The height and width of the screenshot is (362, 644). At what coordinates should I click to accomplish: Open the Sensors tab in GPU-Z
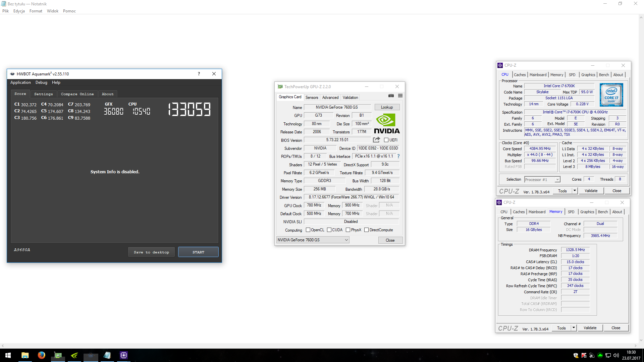(312, 98)
